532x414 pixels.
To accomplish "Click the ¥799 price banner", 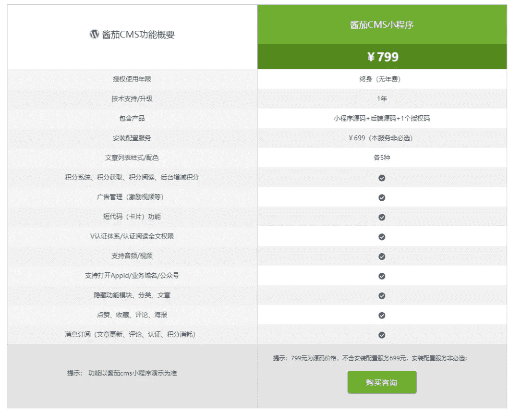I will 382,57.
